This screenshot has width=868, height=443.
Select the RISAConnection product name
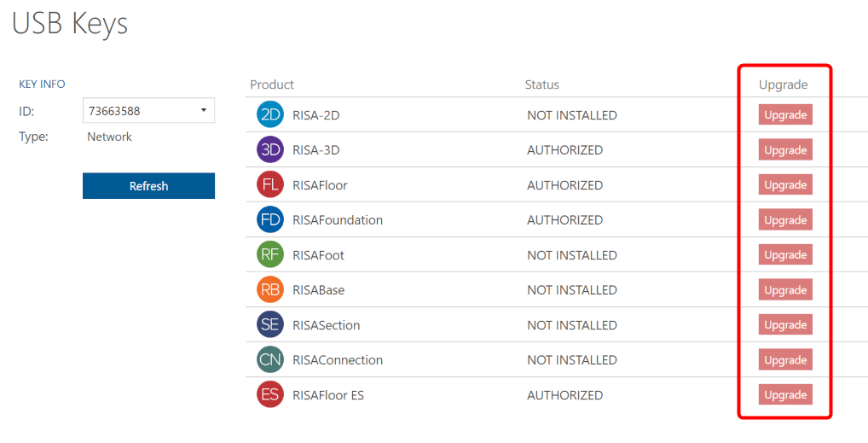click(338, 360)
